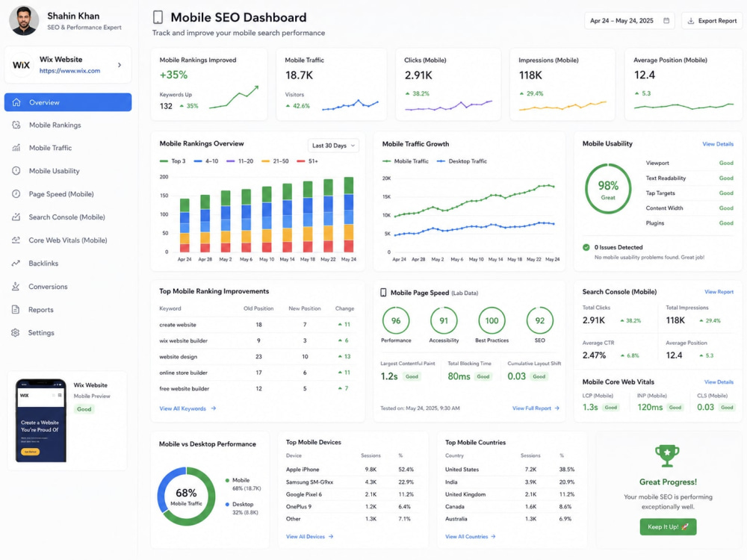Click the Mobile Rankings sidebar icon
The height and width of the screenshot is (560, 747).
pos(16,125)
